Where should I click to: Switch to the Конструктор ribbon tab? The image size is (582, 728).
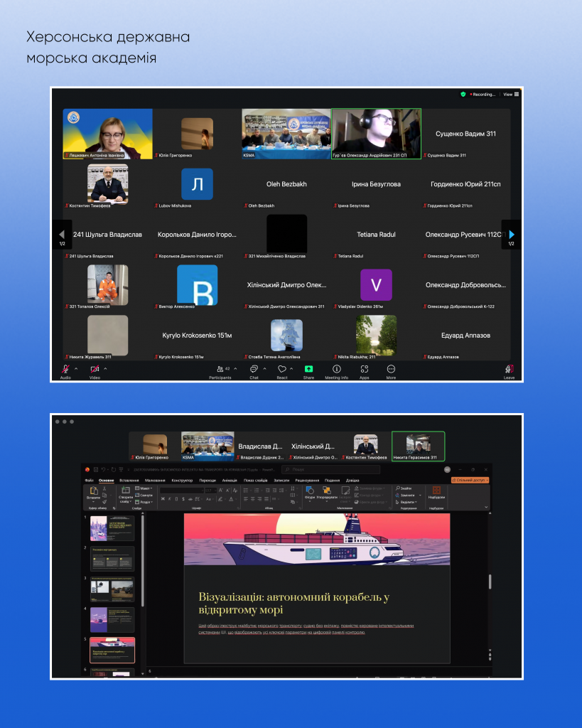(182, 481)
